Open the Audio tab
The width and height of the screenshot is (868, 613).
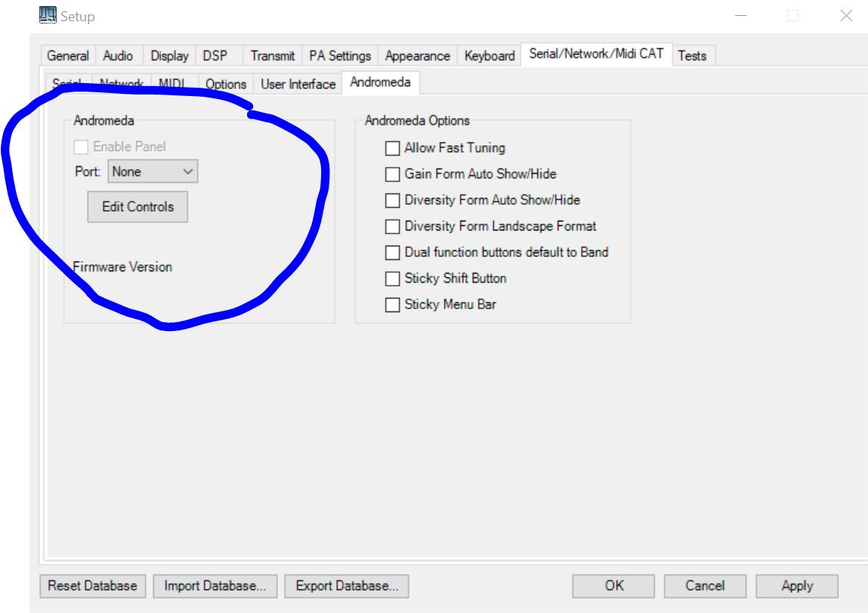coord(118,56)
